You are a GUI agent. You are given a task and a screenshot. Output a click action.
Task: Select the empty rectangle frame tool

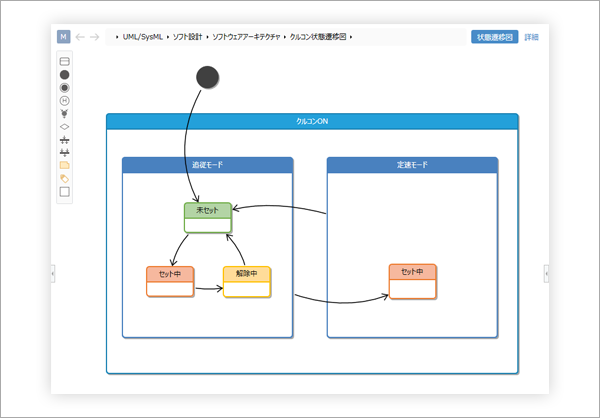(x=65, y=191)
